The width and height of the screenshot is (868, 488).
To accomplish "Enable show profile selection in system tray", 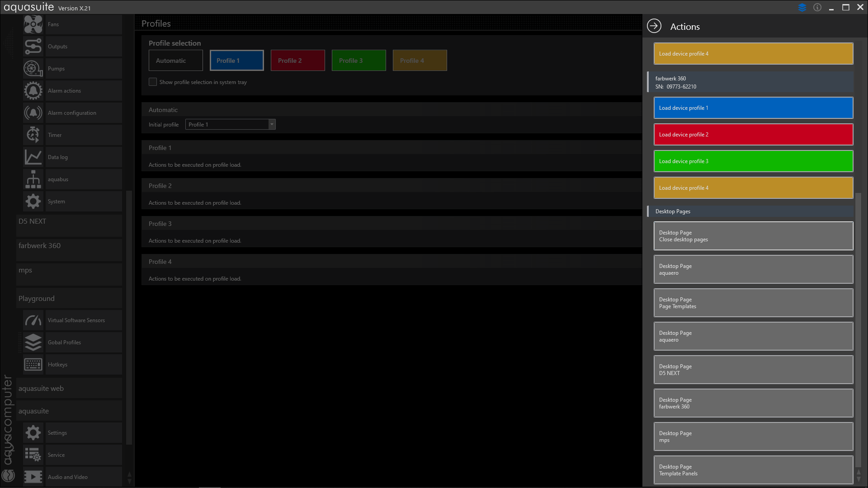I will (153, 82).
